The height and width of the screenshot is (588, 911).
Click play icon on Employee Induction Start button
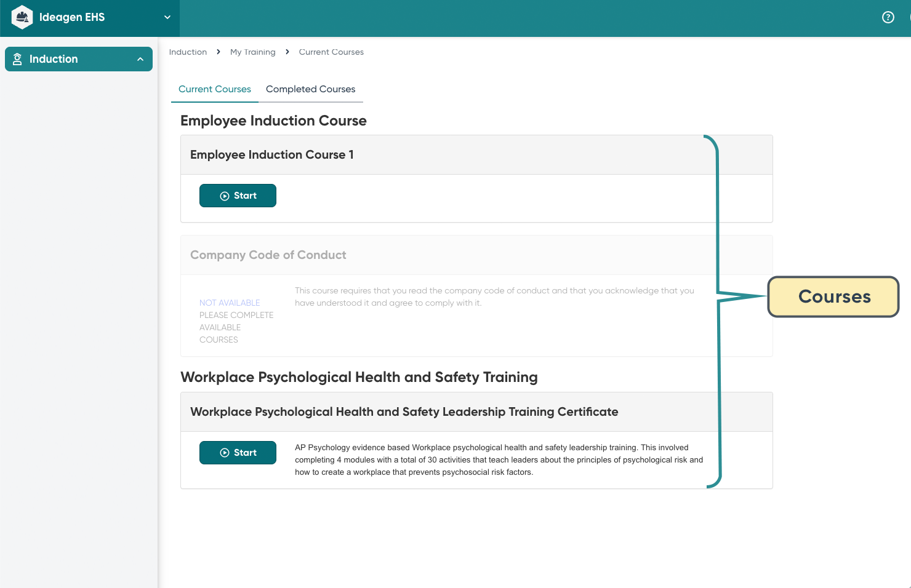click(225, 196)
